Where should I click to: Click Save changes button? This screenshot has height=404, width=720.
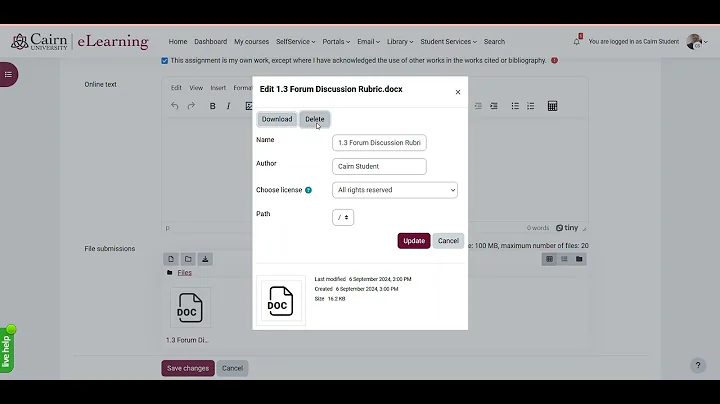[x=188, y=368]
